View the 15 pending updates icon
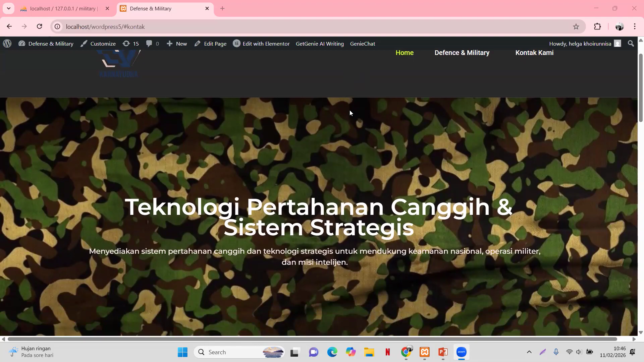 (130, 44)
